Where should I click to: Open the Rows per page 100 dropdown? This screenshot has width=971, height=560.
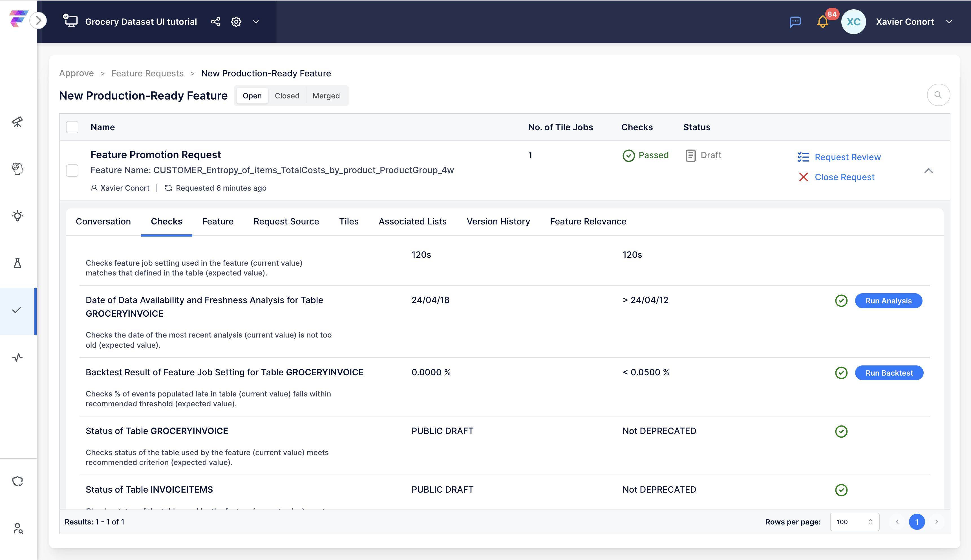(x=855, y=522)
